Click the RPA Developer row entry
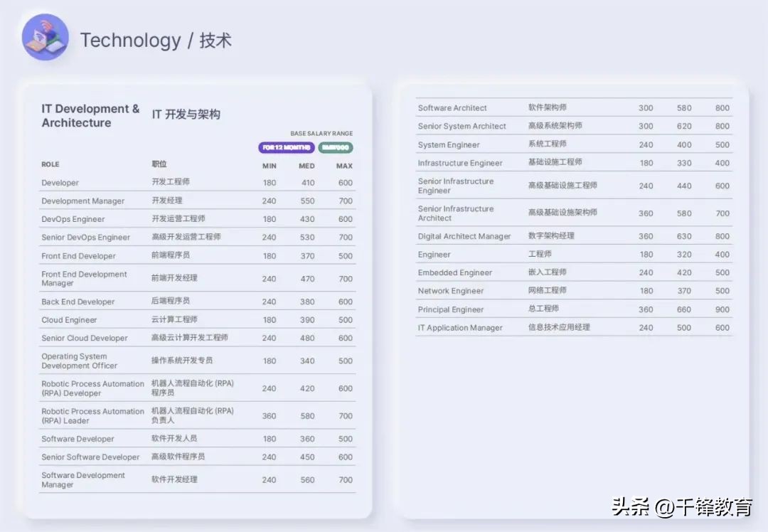 pos(92,388)
